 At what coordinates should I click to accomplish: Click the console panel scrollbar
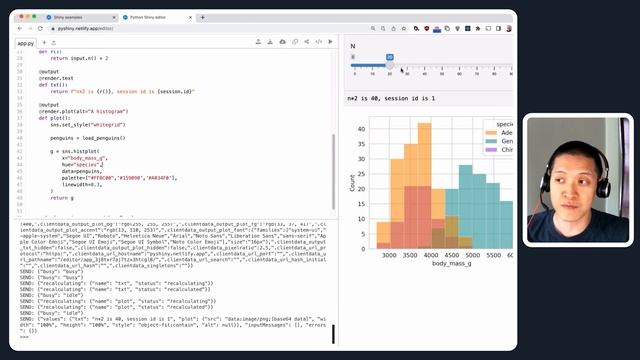[x=333, y=334]
